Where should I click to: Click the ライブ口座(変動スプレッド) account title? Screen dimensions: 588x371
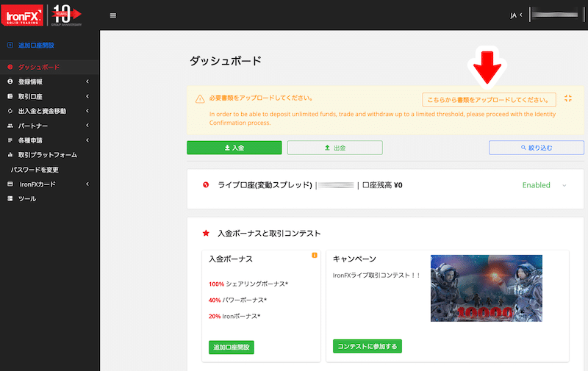265,184
